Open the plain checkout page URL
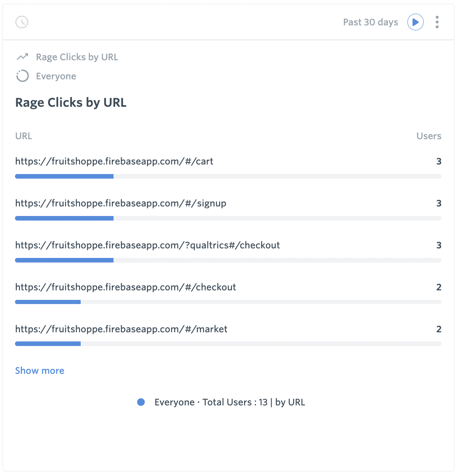 pyautogui.click(x=126, y=287)
